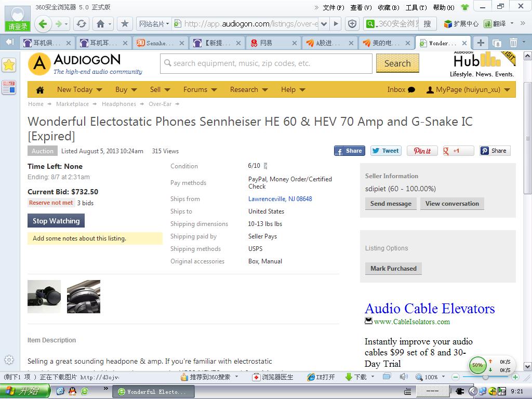The width and height of the screenshot is (532, 399).
Task: Open the news panel sidebar icon
Action: pyautogui.click(x=9, y=87)
